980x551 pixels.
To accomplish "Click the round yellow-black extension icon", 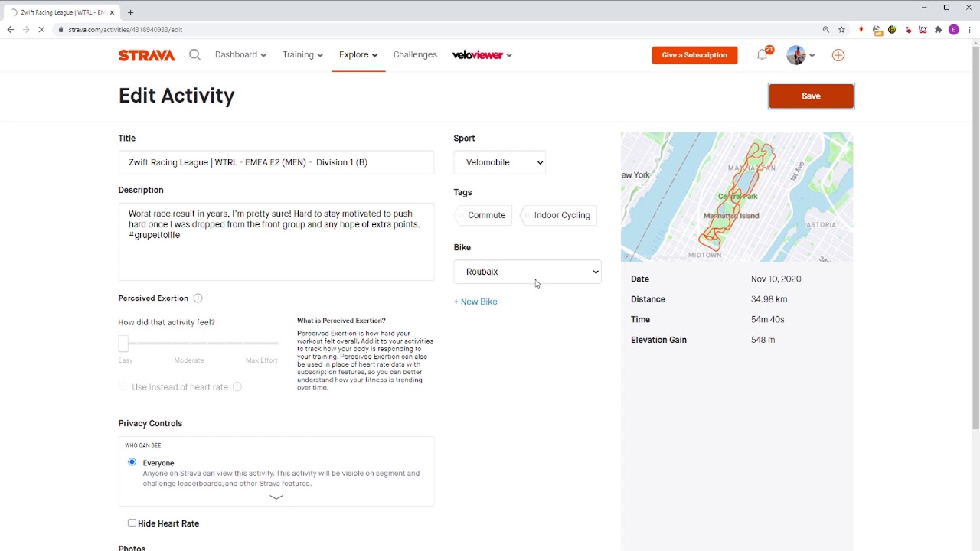I will tap(892, 30).
